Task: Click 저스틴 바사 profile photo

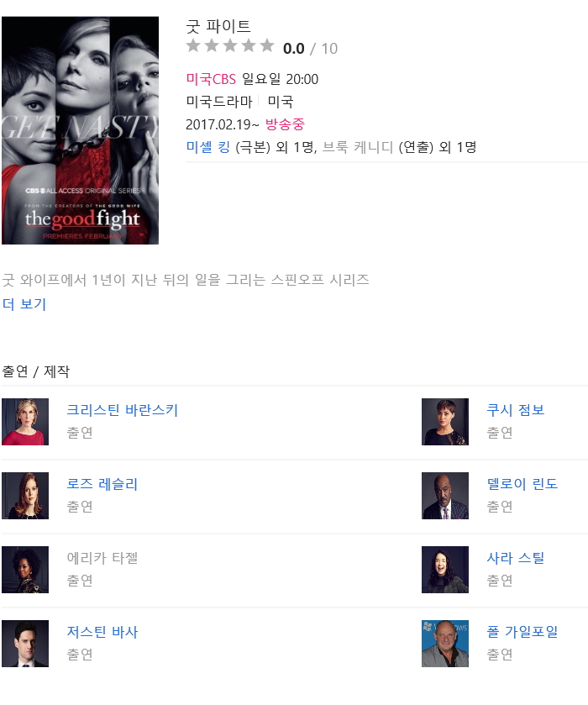Action: point(25,644)
